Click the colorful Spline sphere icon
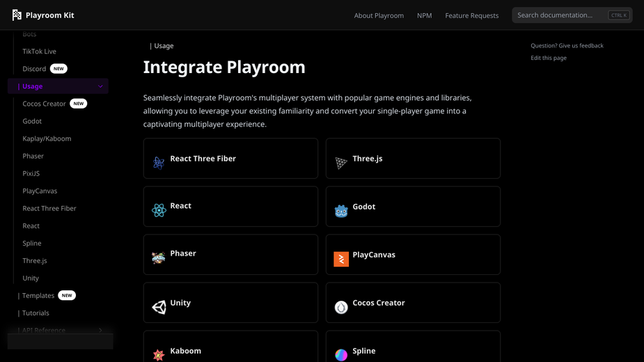This screenshot has height=362, width=644. pyautogui.click(x=341, y=354)
